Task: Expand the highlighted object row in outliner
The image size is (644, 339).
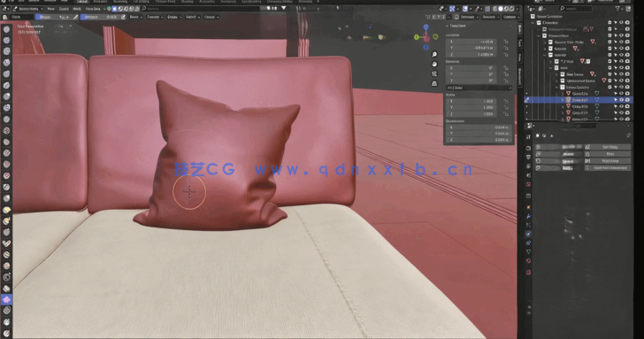Action: coord(563,100)
